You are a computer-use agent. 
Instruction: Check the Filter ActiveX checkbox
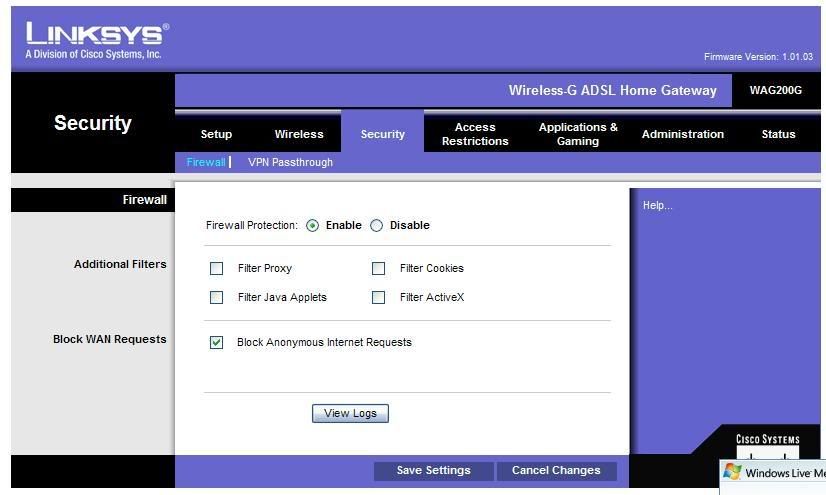pyautogui.click(x=378, y=298)
